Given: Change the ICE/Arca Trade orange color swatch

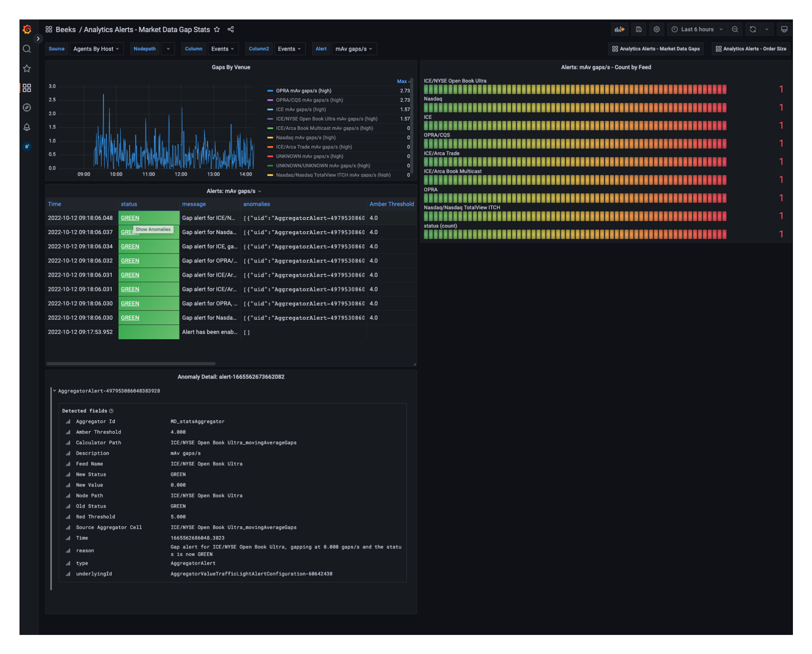Looking at the screenshot, I should 270,147.
